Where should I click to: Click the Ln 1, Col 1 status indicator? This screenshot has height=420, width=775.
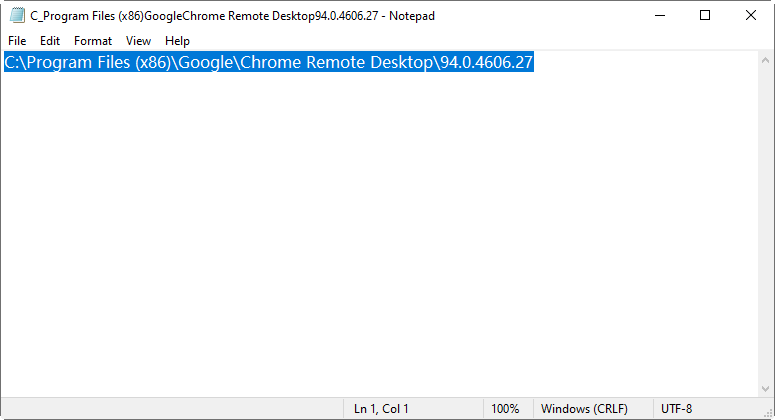point(381,409)
